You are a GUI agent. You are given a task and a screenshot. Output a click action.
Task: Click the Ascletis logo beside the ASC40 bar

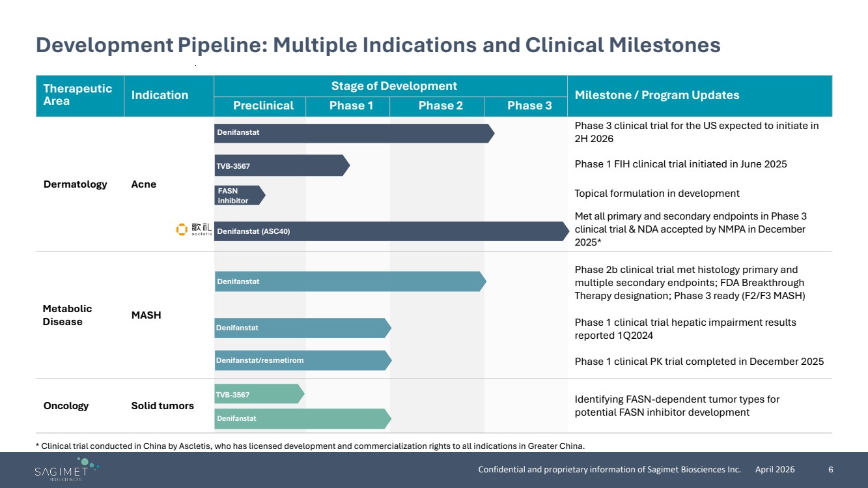(x=193, y=229)
